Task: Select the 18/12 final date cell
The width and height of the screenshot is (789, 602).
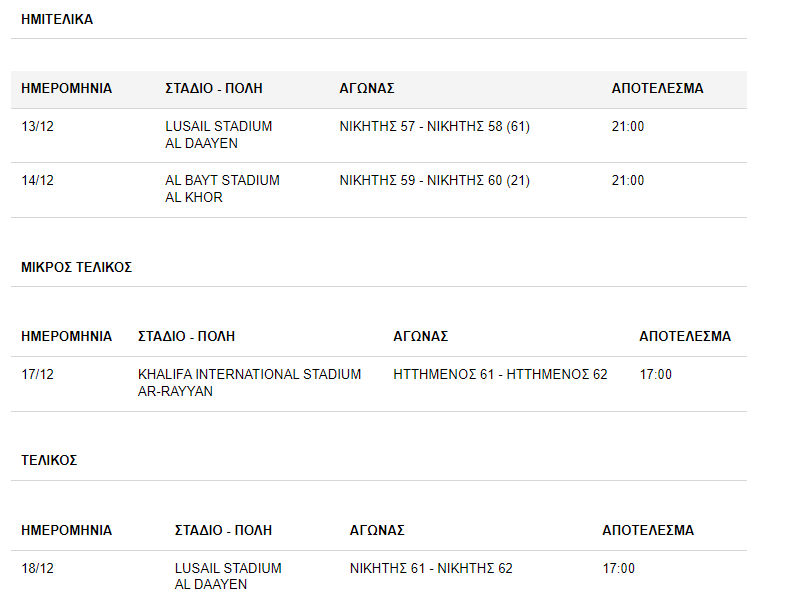Action: pos(37,569)
